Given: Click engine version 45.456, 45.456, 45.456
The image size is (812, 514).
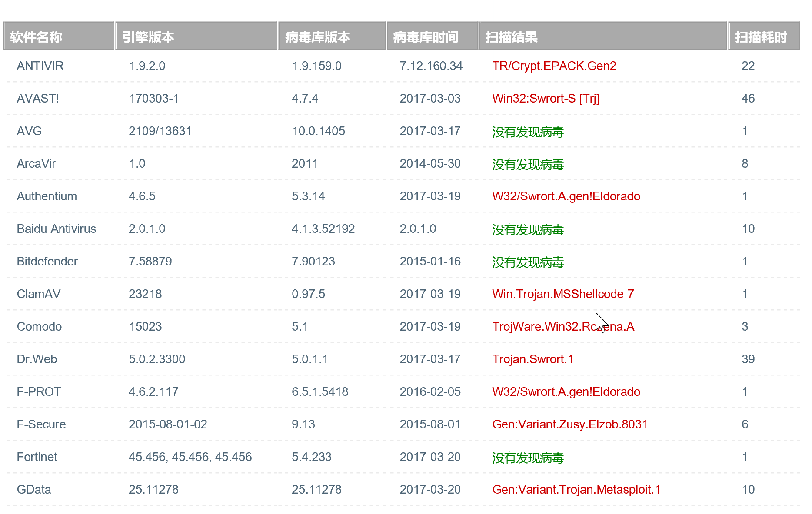Looking at the screenshot, I should point(190,457).
